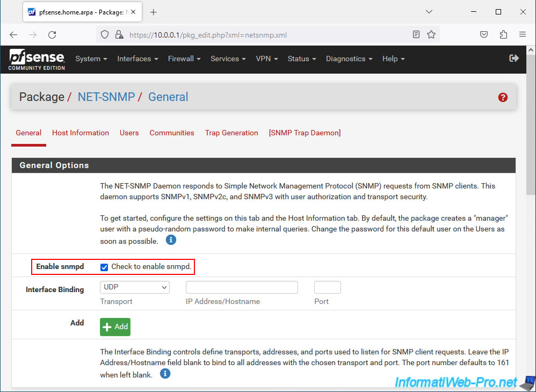View site security lock info
Viewport: 536px width, 392px height.
(x=119, y=34)
